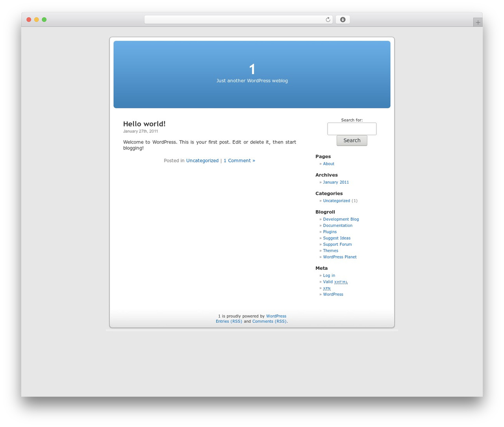This screenshot has height=427, width=504.
Task: Open Uncategorized in sidebar Categories
Action: (337, 201)
